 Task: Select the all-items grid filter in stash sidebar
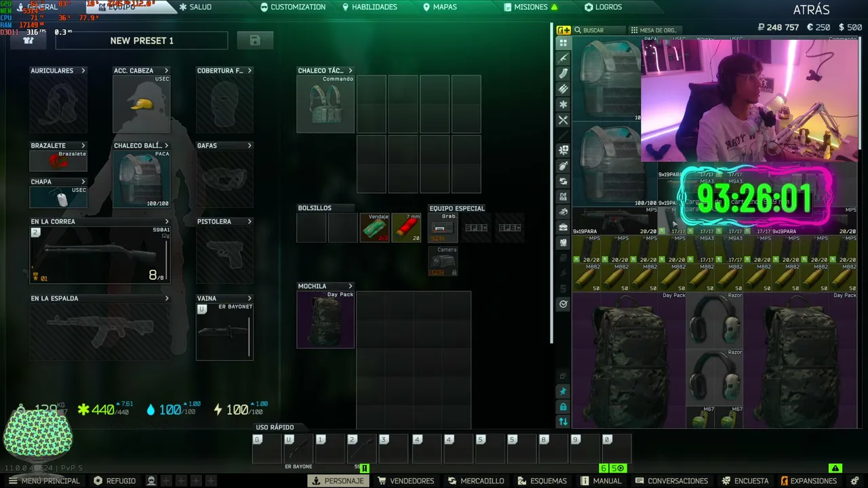563,43
